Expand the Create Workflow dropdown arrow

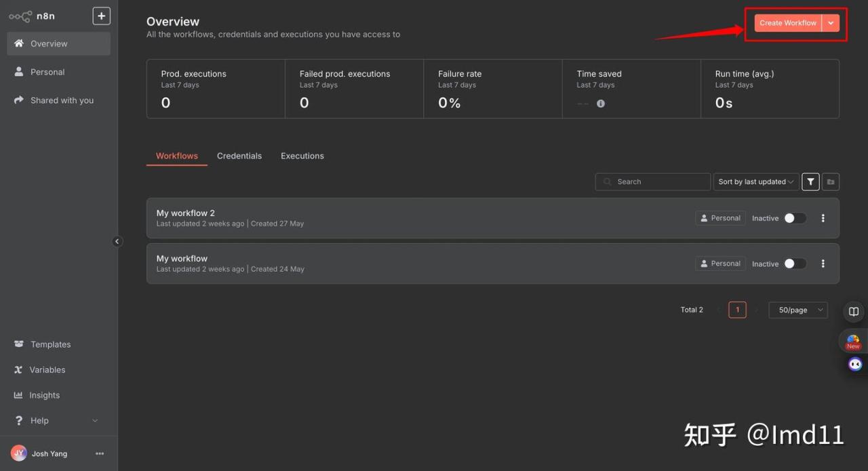(x=831, y=23)
